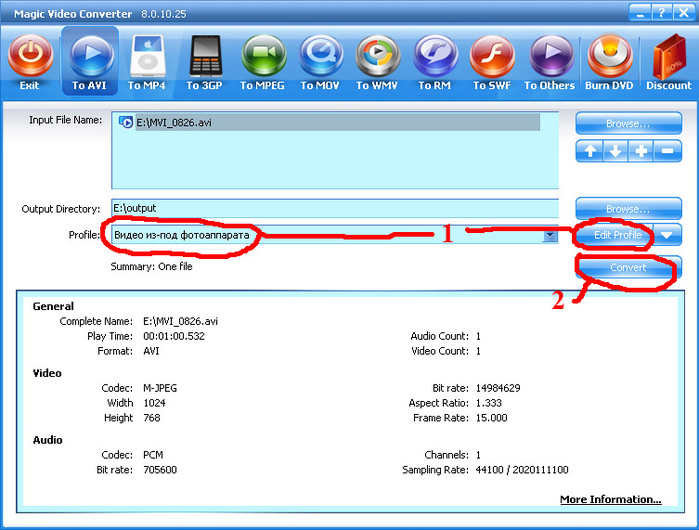Pick the To 3GP phone icon
699x530 pixels.
[206, 56]
